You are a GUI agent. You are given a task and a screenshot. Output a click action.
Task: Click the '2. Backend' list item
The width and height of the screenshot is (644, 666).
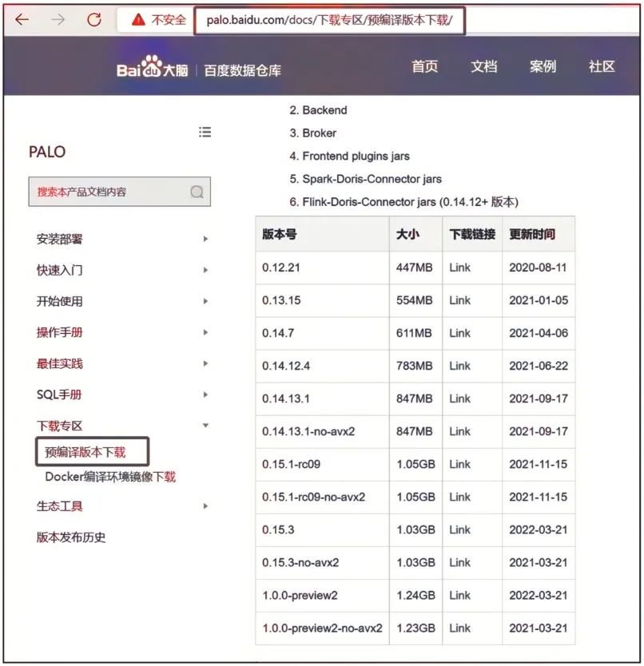pos(318,110)
